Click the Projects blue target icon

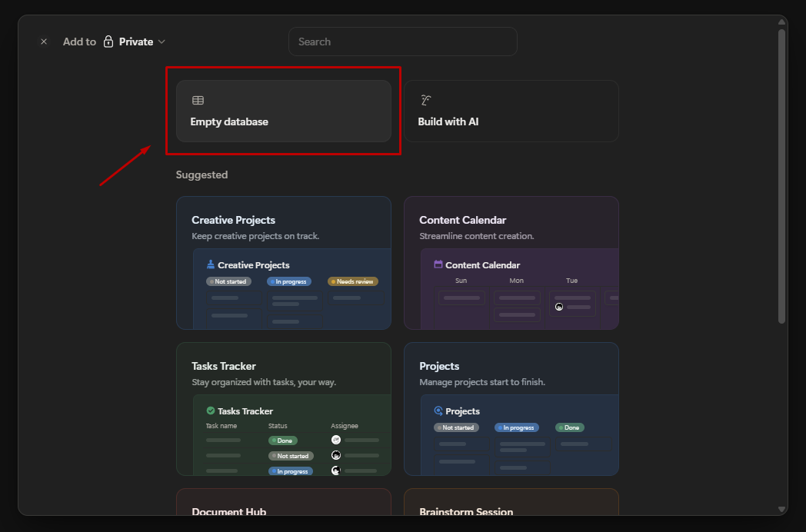tap(438, 411)
